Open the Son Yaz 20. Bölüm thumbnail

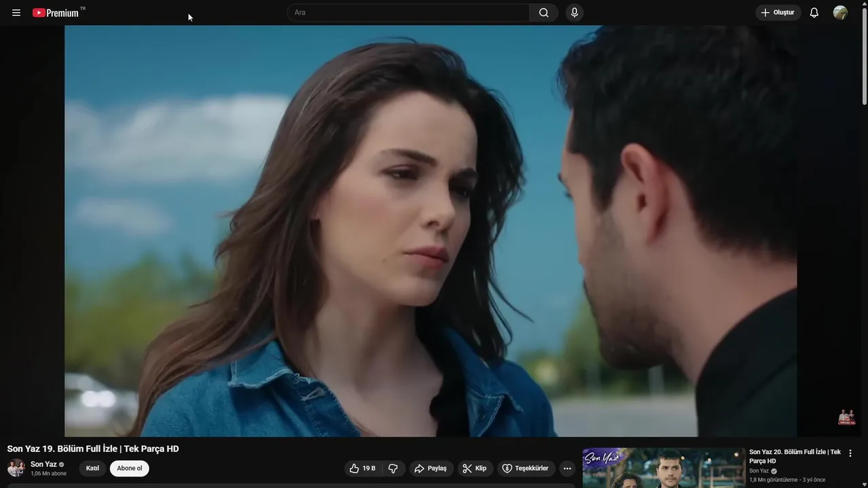[x=664, y=468]
